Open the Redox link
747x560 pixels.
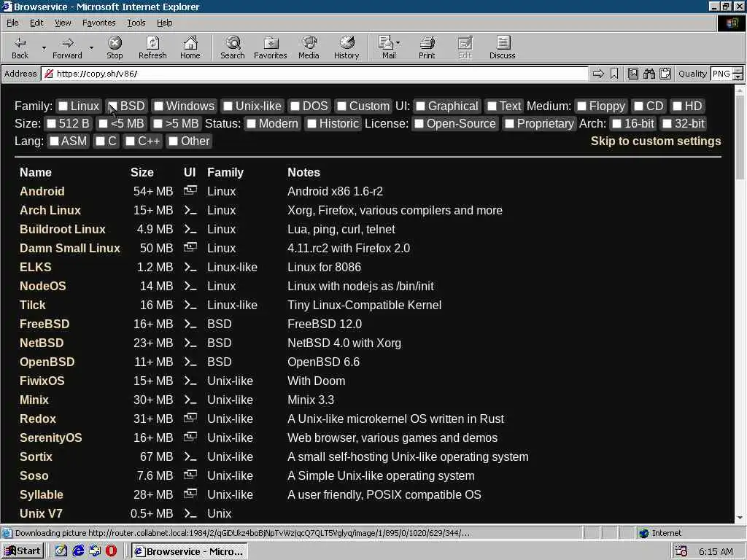tap(38, 419)
